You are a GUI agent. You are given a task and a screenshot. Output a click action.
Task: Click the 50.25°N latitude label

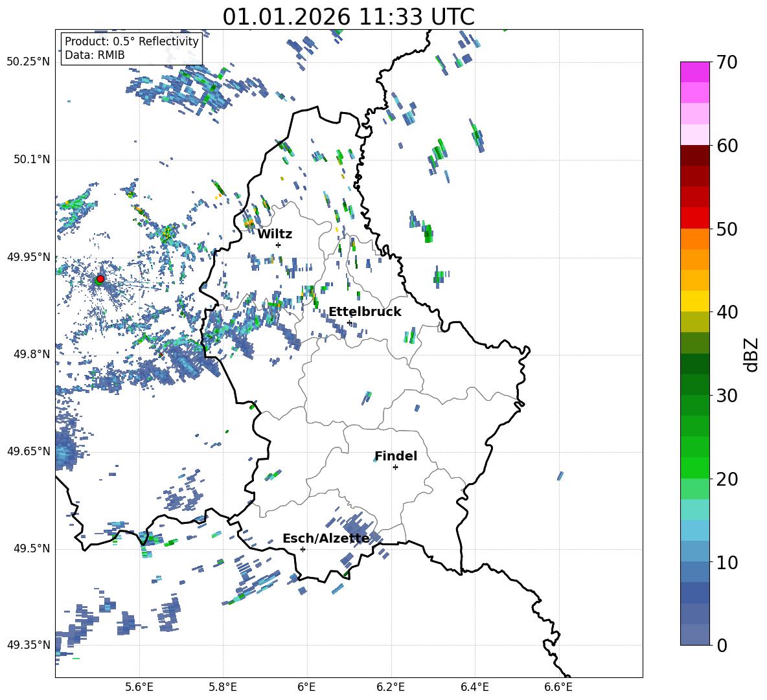(x=28, y=62)
